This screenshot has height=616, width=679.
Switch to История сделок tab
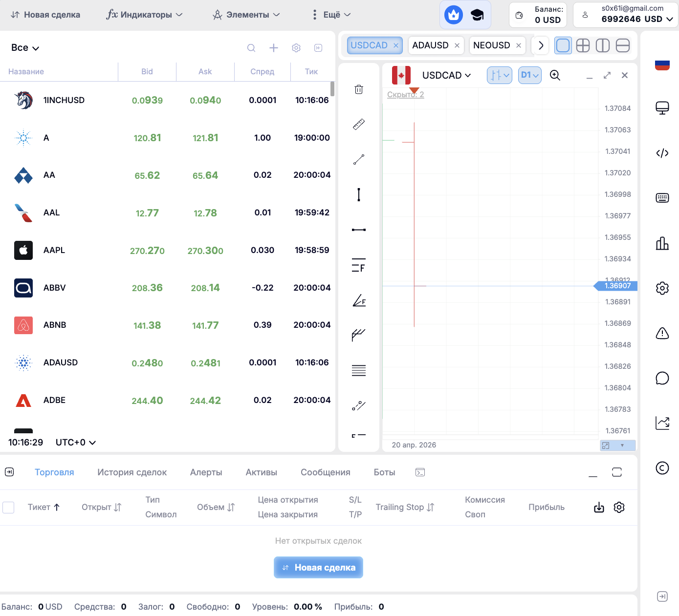(x=132, y=472)
